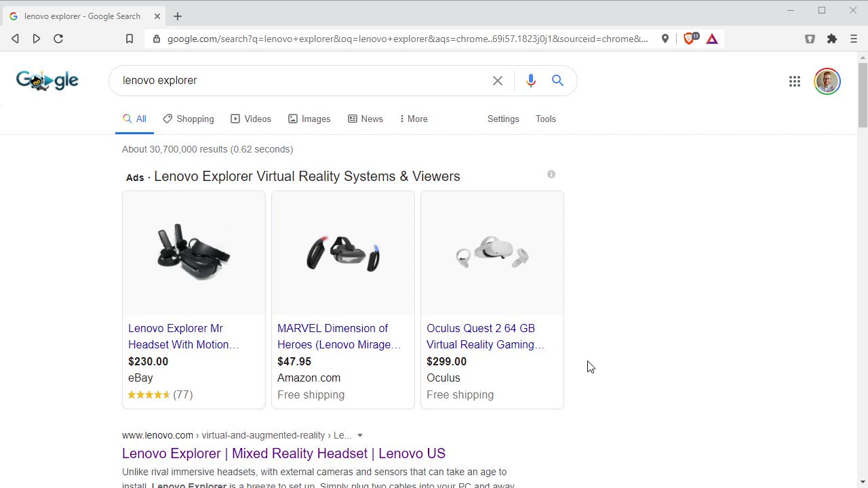This screenshot has height=488, width=868.
Task: Bookmark this page with the bookmark icon
Action: coord(130,39)
